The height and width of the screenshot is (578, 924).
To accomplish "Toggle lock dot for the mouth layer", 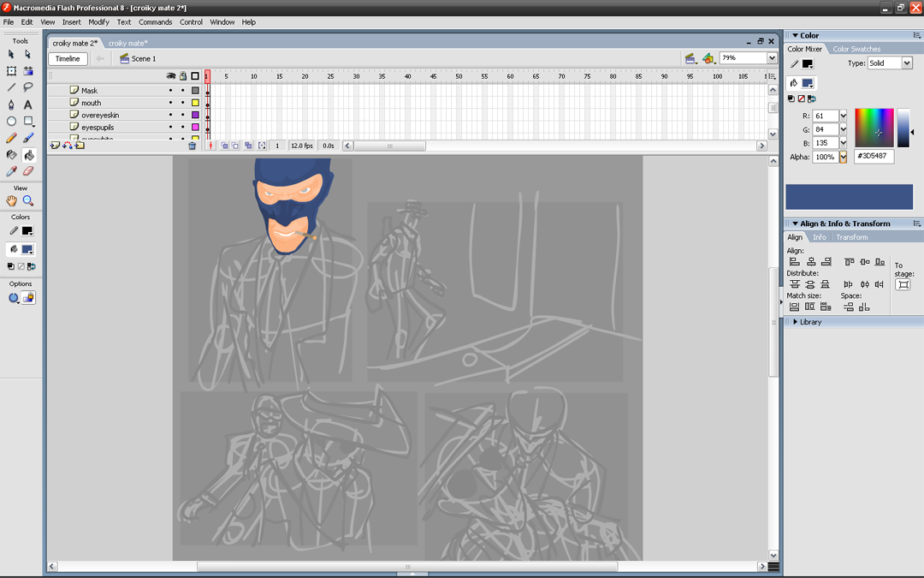I will click(182, 103).
